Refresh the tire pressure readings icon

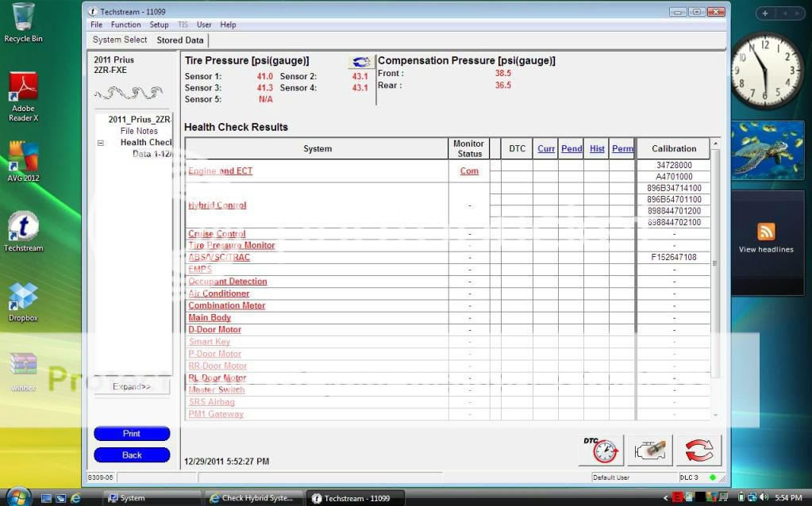[361, 62]
